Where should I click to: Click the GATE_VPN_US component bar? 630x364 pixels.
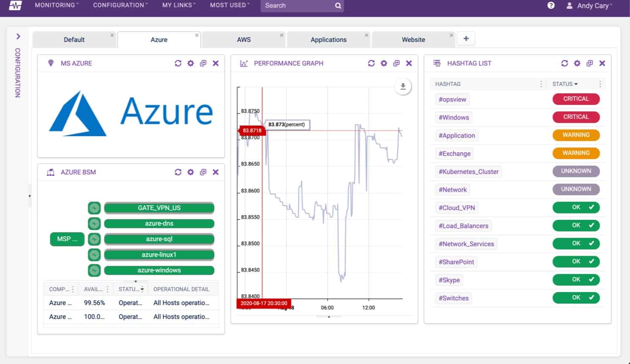click(159, 208)
